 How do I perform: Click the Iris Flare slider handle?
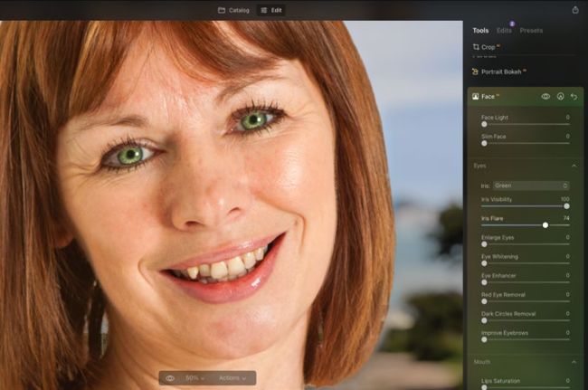tap(545, 224)
